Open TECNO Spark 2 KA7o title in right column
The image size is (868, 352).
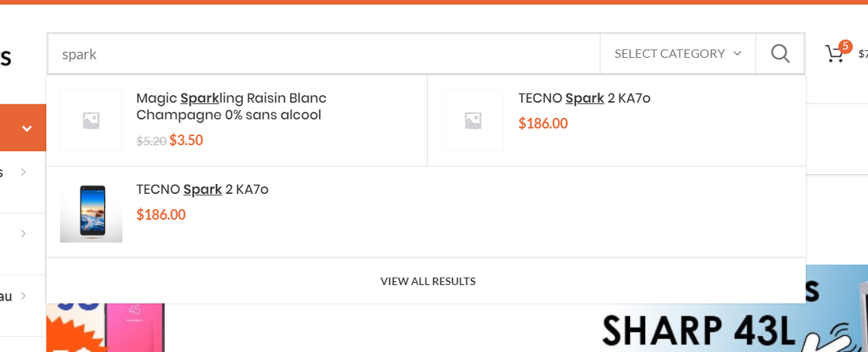coord(584,98)
